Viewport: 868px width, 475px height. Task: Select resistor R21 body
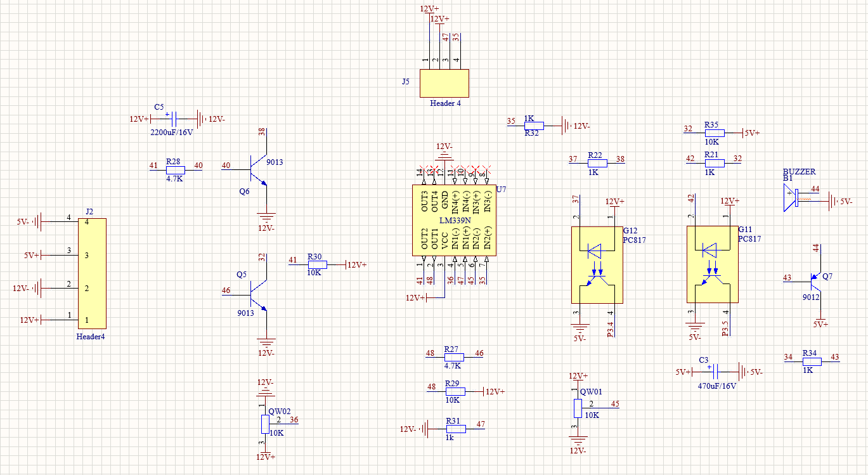713,163
